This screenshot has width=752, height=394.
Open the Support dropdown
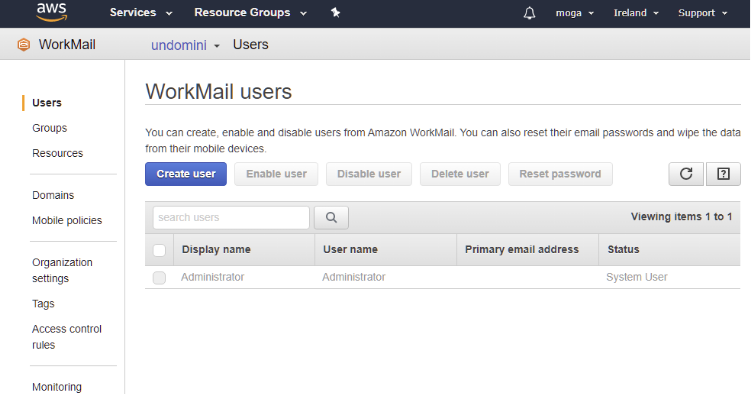pyautogui.click(x=703, y=13)
